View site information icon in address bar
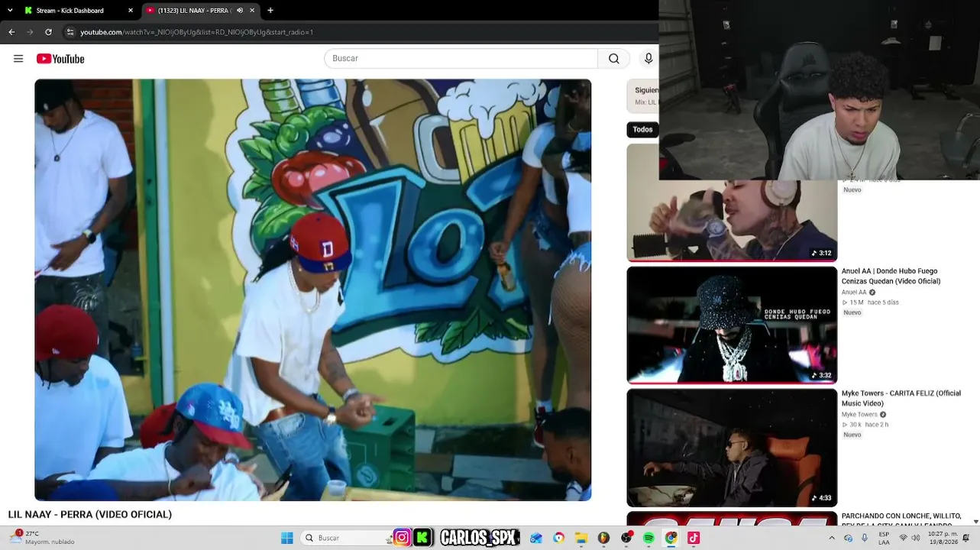The image size is (980, 550). point(70,32)
